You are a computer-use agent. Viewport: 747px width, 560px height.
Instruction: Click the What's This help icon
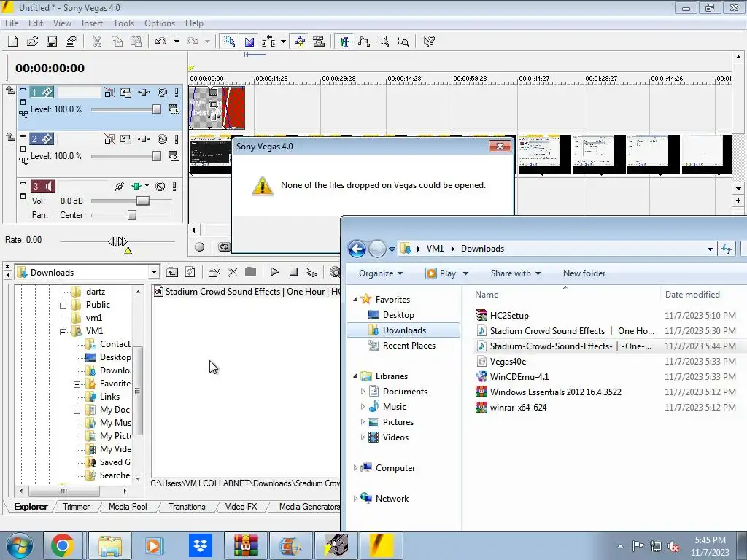tap(429, 42)
